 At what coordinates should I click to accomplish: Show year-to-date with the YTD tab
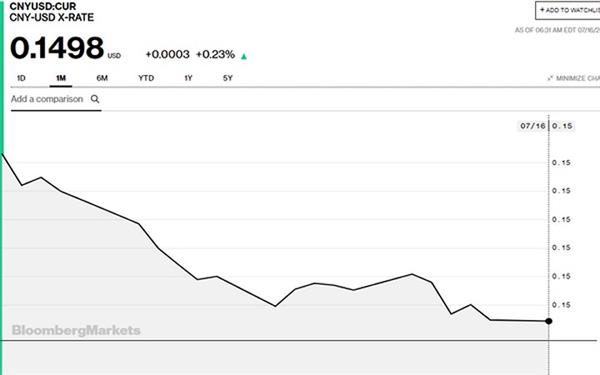146,78
